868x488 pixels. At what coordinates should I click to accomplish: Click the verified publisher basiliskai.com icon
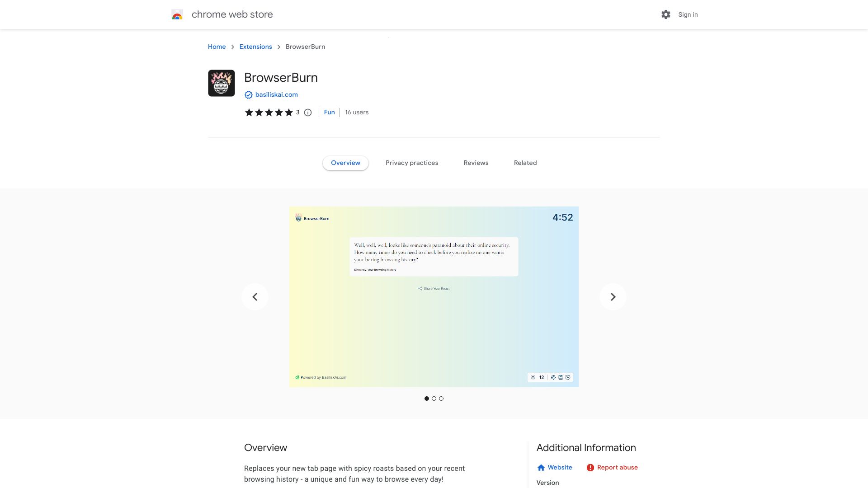pyautogui.click(x=248, y=95)
